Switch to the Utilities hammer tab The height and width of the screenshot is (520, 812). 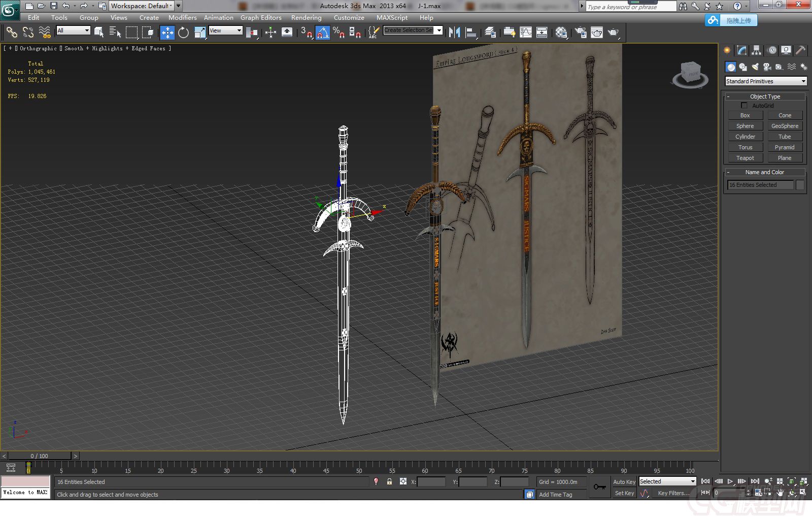tap(800, 50)
